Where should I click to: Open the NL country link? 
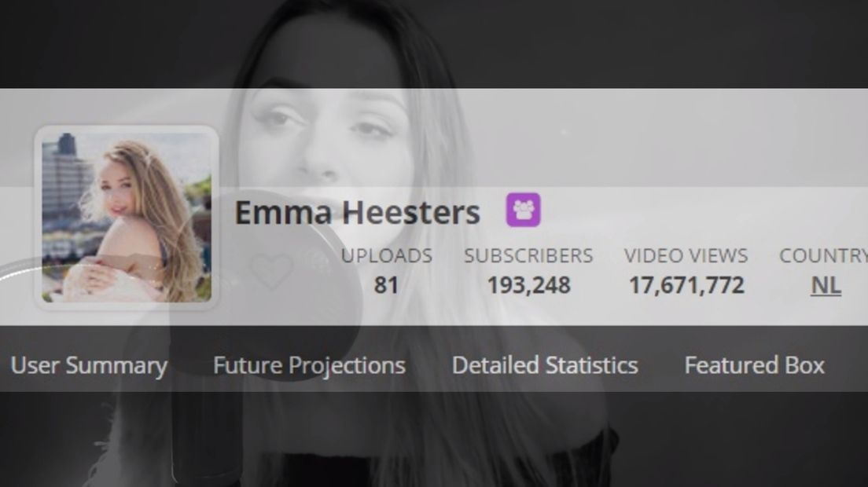pyautogui.click(x=826, y=285)
